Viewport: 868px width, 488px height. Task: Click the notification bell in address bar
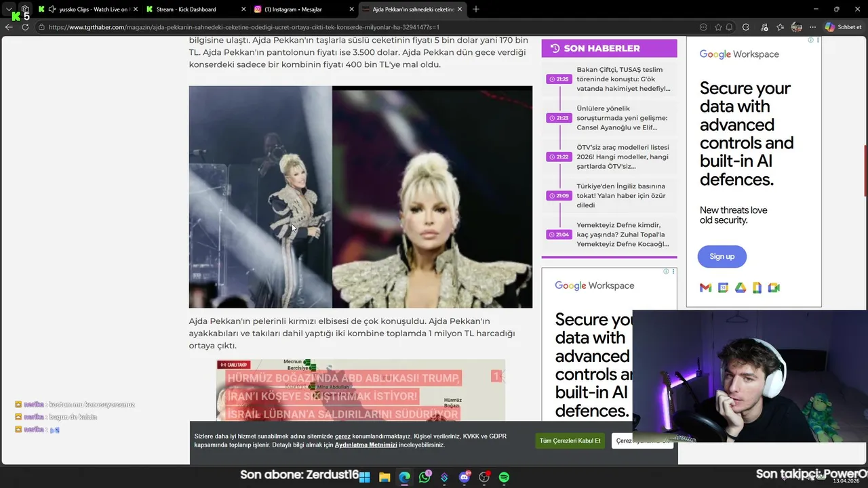tap(730, 27)
